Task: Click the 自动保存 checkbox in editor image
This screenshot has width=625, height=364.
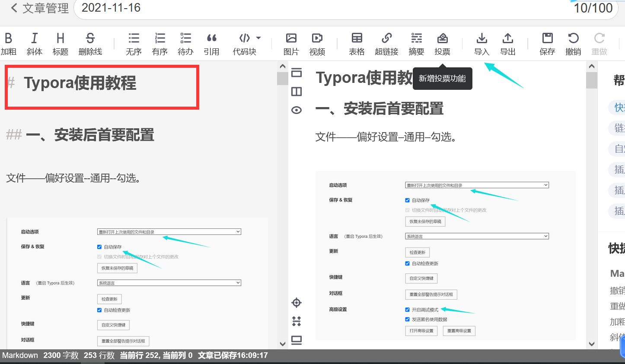Action: click(99, 247)
